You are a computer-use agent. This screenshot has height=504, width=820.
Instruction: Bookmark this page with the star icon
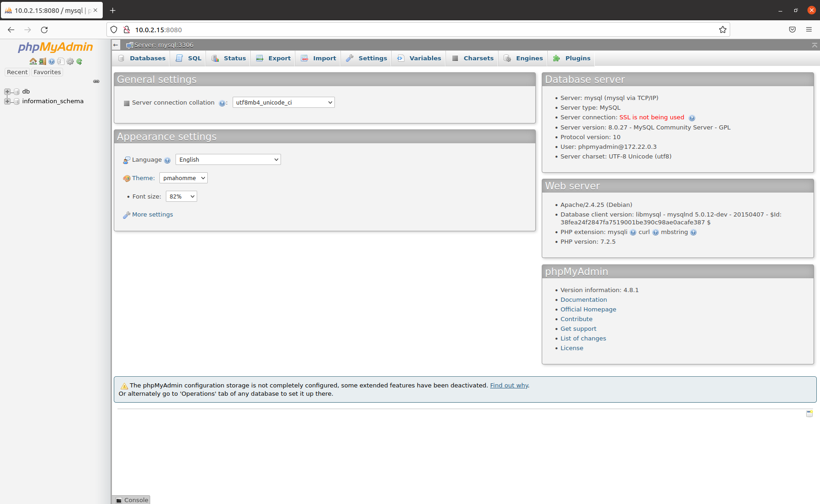(722, 29)
